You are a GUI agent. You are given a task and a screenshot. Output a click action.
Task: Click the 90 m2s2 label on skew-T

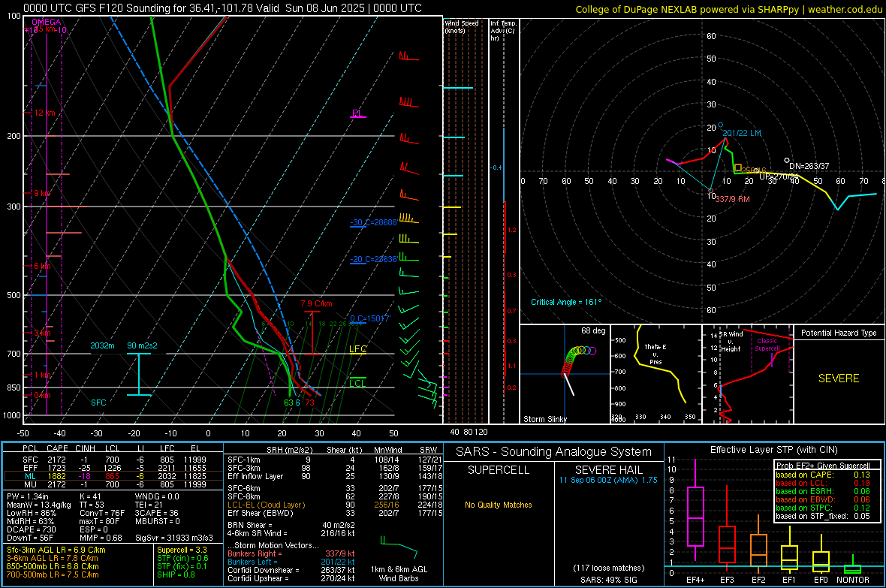pyautogui.click(x=143, y=345)
